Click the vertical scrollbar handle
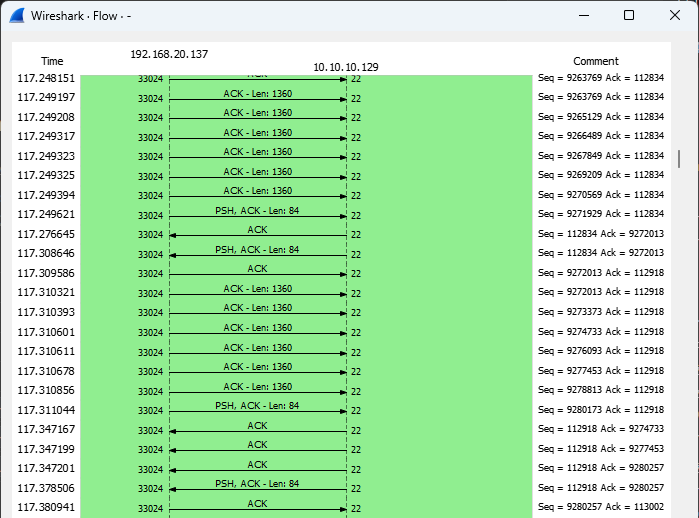 (x=679, y=159)
